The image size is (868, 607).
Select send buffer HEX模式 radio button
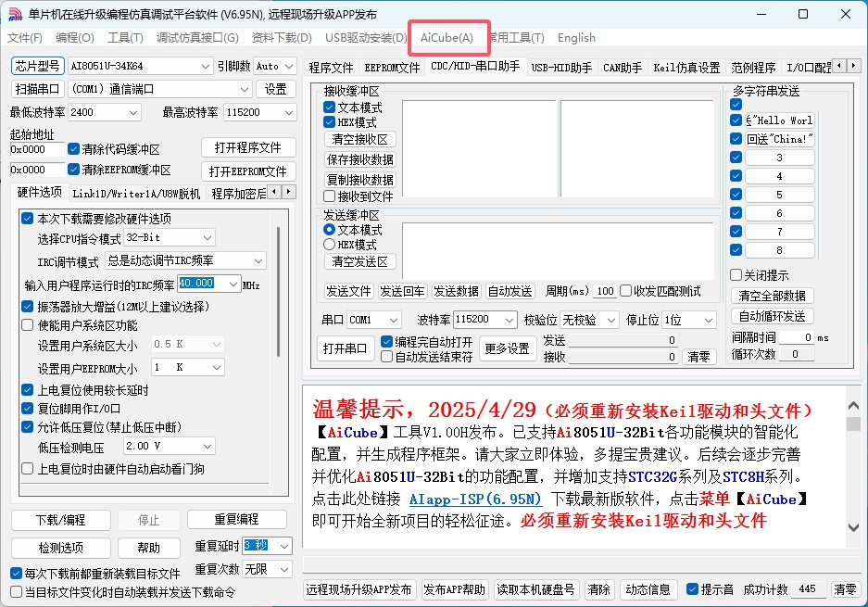tap(330, 245)
